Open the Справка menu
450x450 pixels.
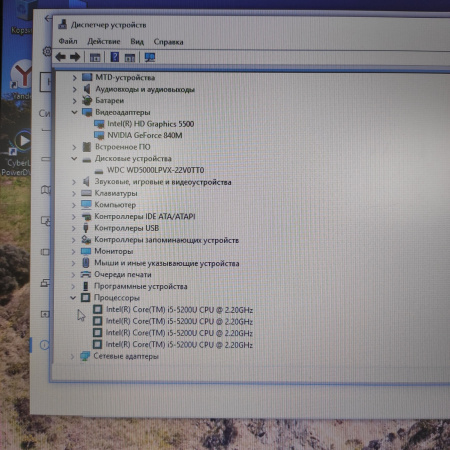[168, 42]
